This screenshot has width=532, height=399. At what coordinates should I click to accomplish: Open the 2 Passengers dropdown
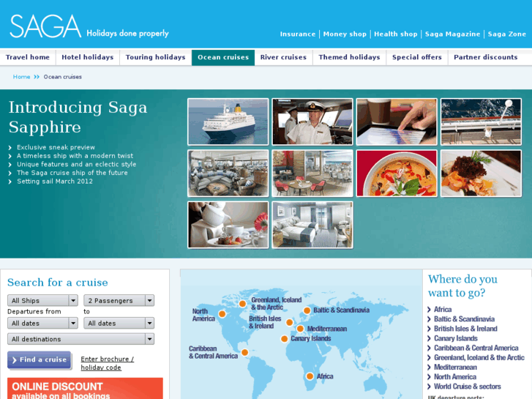tap(119, 300)
